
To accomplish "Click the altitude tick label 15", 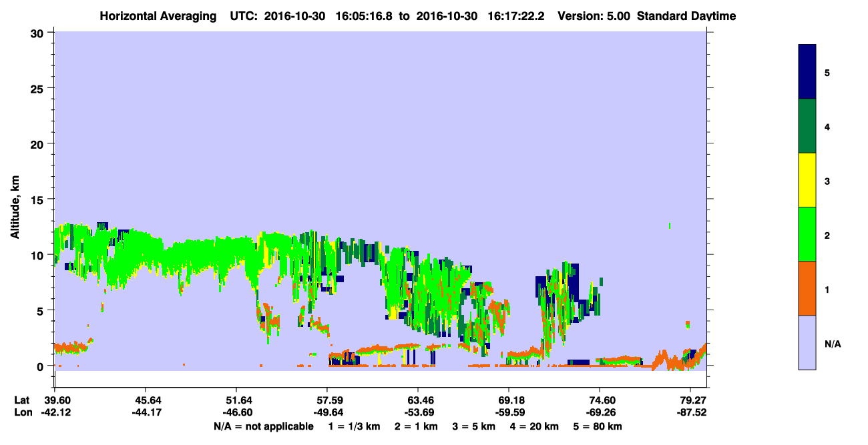I will click(x=38, y=199).
